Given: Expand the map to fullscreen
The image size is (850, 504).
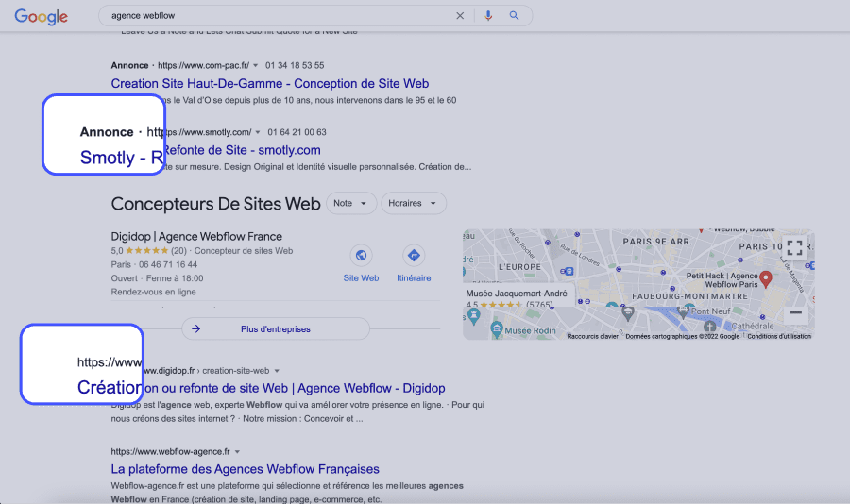Looking at the screenshot, I should tap(794, 247).
